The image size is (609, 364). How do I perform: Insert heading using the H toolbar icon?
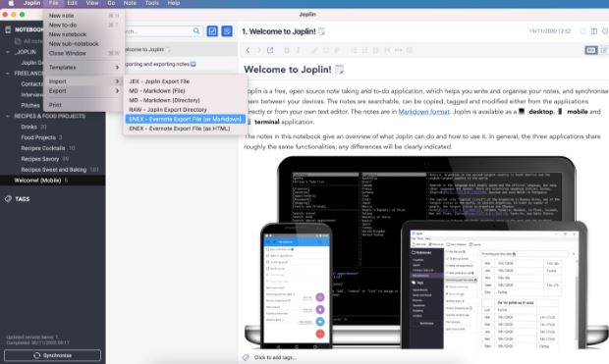pyautogui.click(x=387, y=50)
